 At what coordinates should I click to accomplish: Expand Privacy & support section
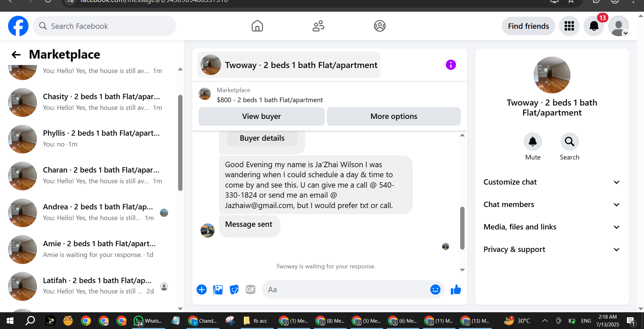[552, 249]
